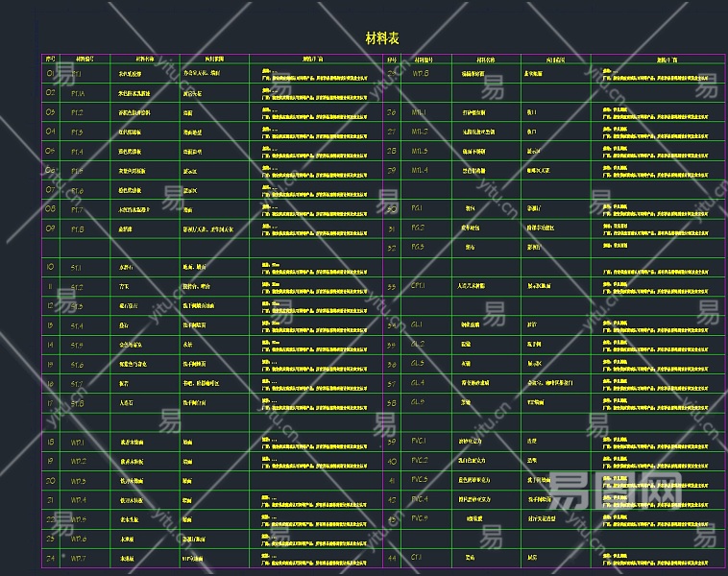Select material code PVC.4
The height and width of the screenshot is (576, 728).
(x=420, y=499)
